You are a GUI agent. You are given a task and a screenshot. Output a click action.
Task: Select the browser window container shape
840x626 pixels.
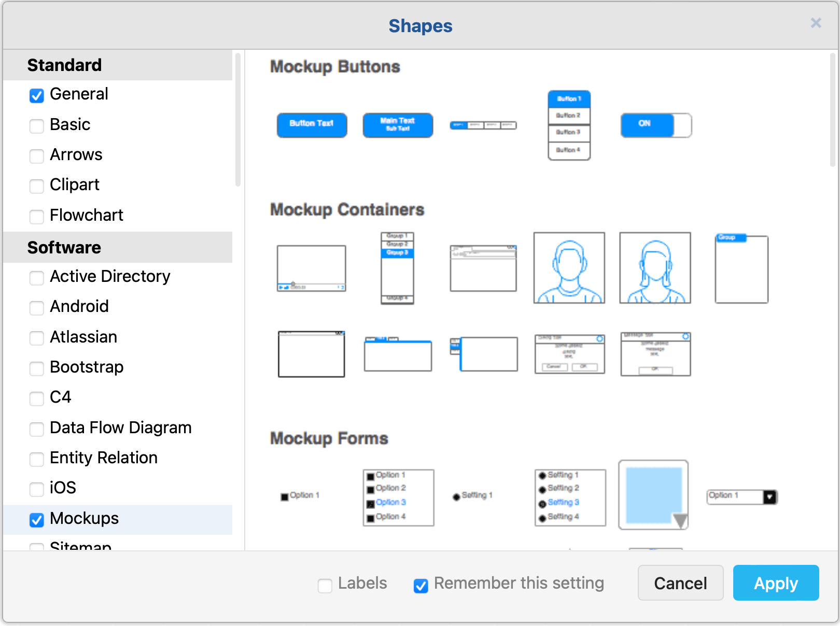pyautogui.click(x=483, y=268)
